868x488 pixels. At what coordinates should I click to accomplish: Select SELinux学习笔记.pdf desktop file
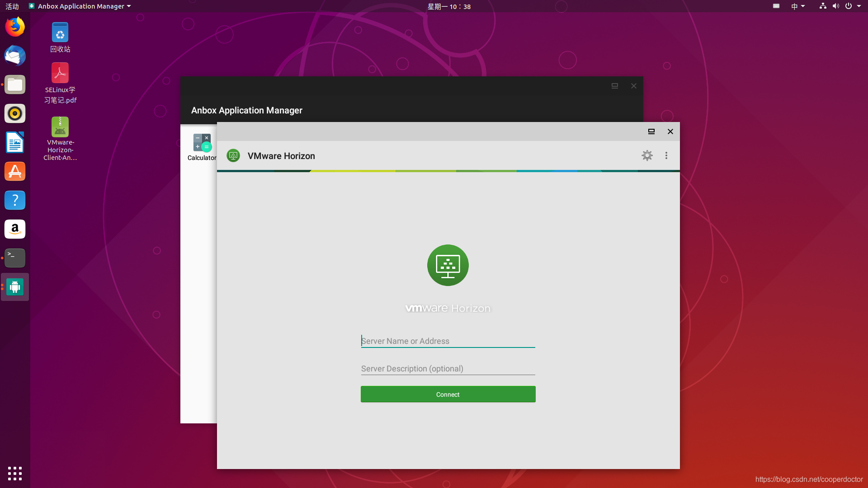(x=60, y=83)
